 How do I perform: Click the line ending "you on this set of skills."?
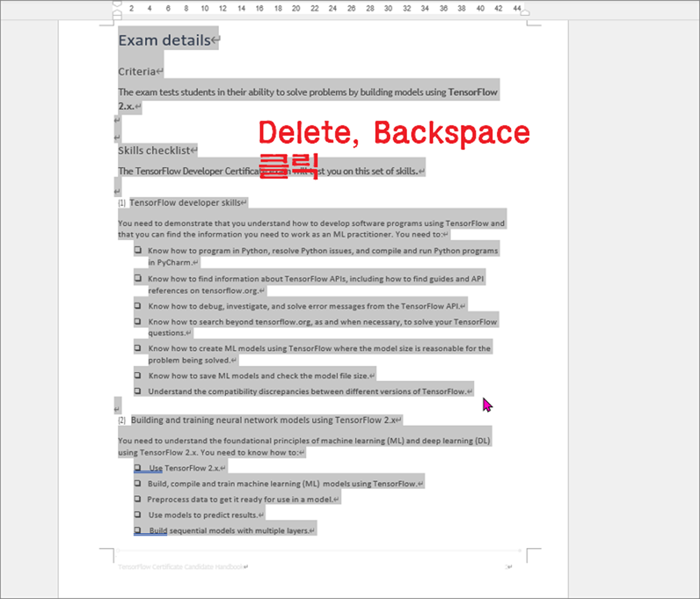pyautogui.click(x=268, y=171)
